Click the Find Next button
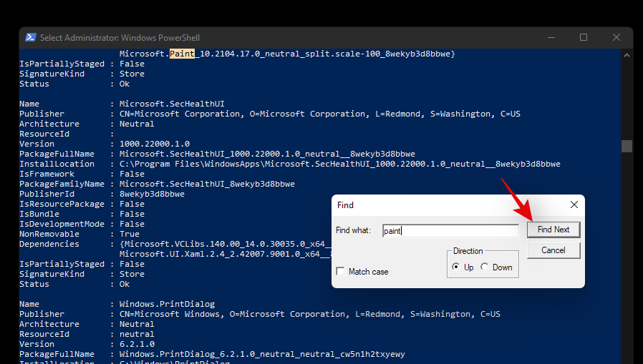 tap(553, 230)
